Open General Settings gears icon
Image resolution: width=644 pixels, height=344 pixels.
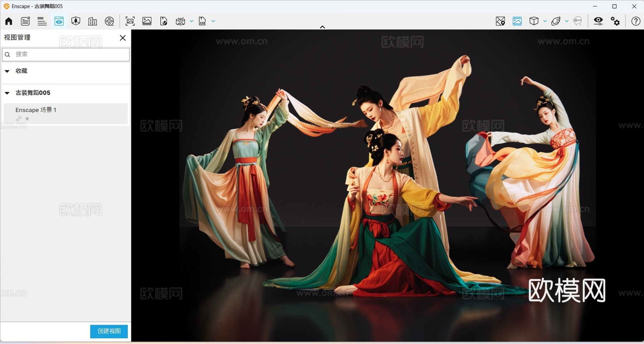tap(615, 21)
